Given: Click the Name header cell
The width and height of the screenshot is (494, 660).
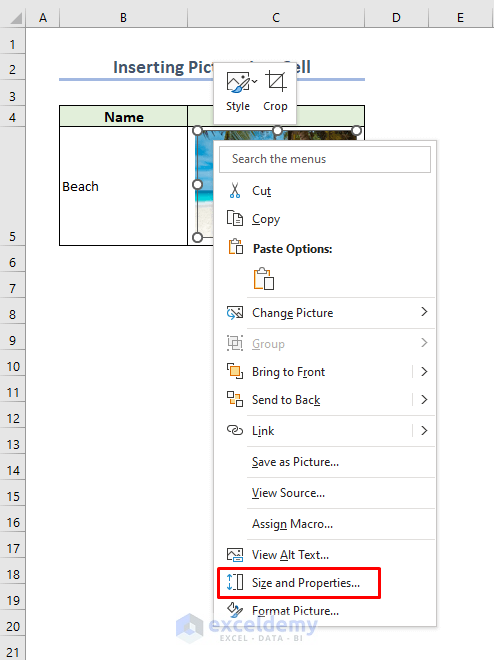Looking at the screenshot, I should [x=123, y=117].
